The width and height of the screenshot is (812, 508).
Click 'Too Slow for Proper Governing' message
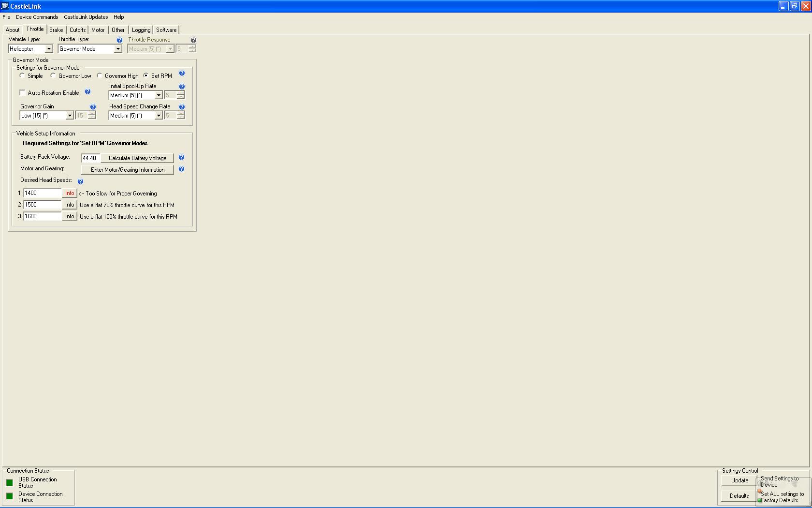tap(117, 194)
